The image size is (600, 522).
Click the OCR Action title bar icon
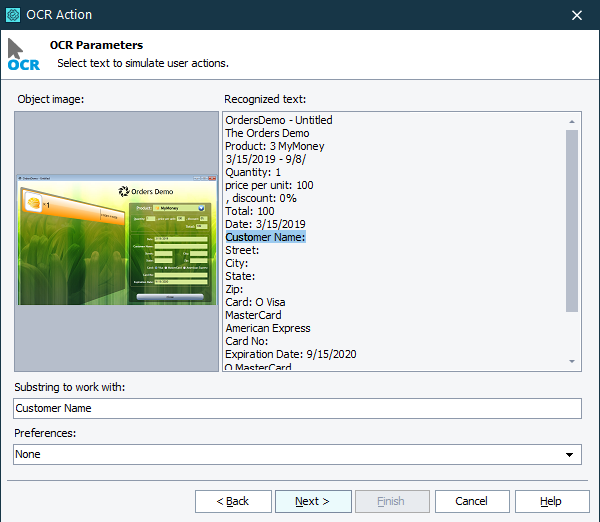[x=14, y=15]
